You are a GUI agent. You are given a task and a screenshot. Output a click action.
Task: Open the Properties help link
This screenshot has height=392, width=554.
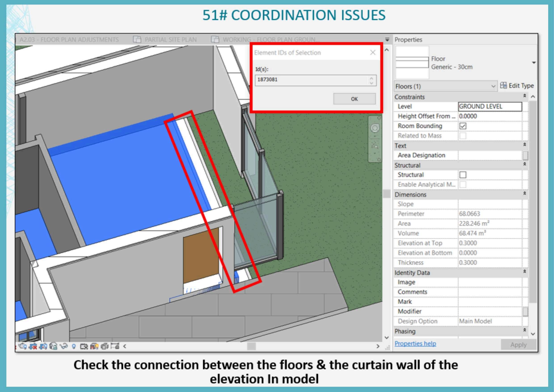tap(415, 343)
